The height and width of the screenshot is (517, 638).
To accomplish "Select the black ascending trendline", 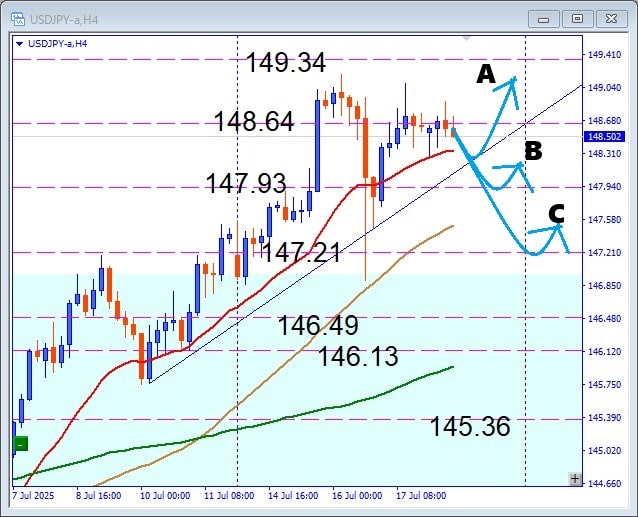I will coord(366,233).
